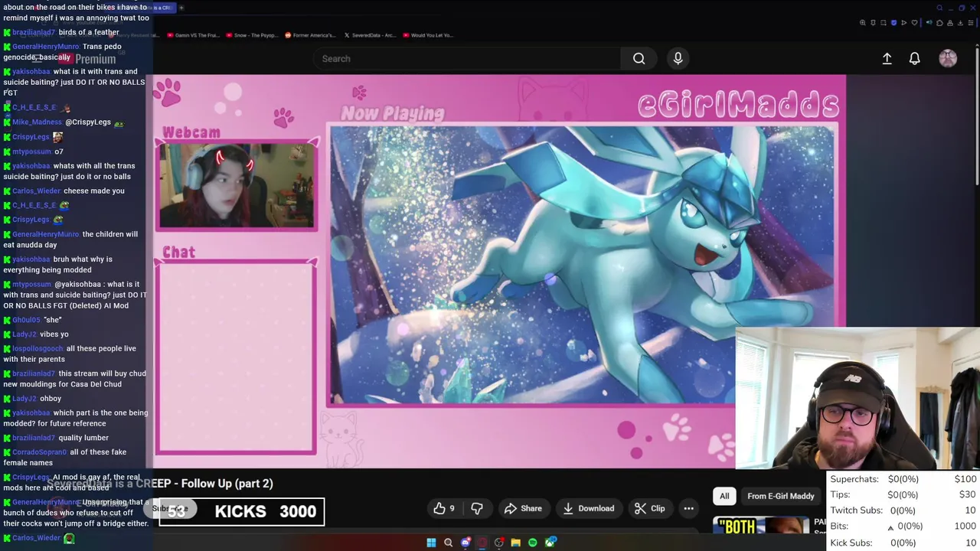Download the video
The width and height of the screenshot is (980, 551).
tap(588, 508)
